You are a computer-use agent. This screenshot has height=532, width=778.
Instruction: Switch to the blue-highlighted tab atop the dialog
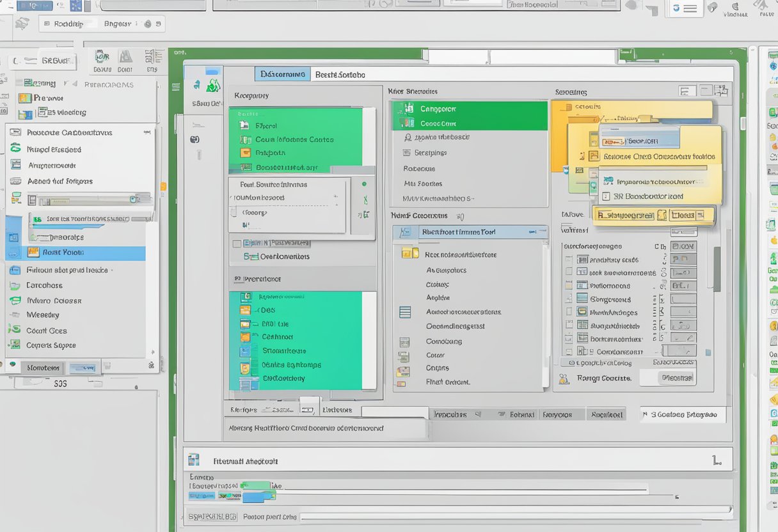pyautogui.click(x=282, y=74)
